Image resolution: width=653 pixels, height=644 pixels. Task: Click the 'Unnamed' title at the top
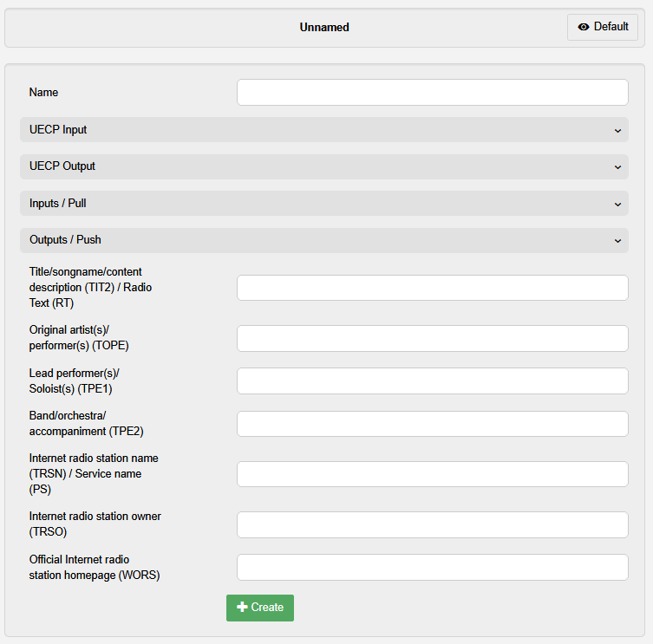pyautogui.click(x=324, y=27)
